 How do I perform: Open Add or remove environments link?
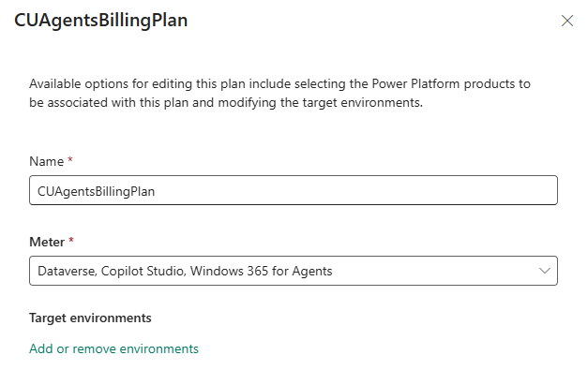click(113, 348)
